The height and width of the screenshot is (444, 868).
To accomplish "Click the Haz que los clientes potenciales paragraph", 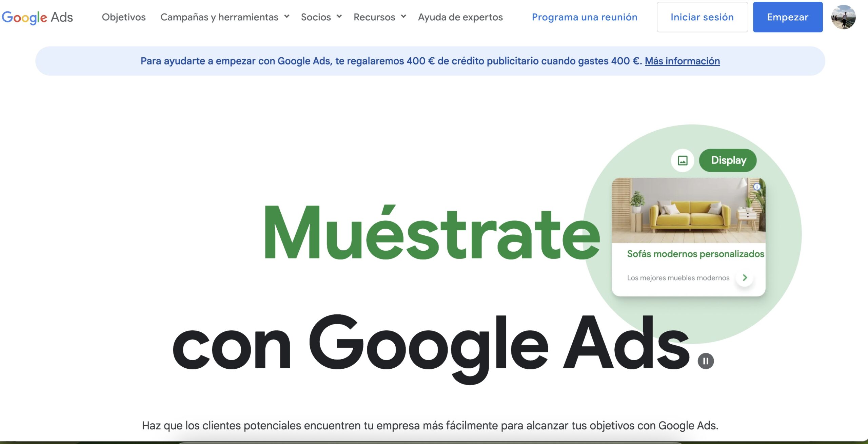I will click(430, 425).
